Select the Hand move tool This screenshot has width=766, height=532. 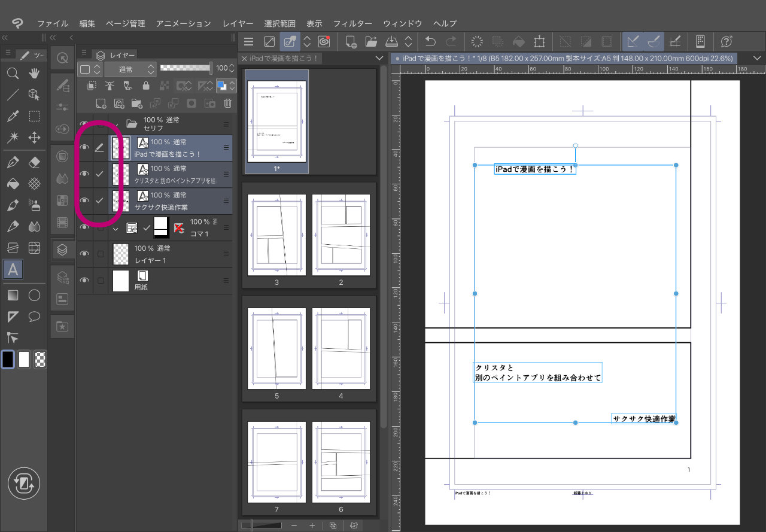(35, 74)
